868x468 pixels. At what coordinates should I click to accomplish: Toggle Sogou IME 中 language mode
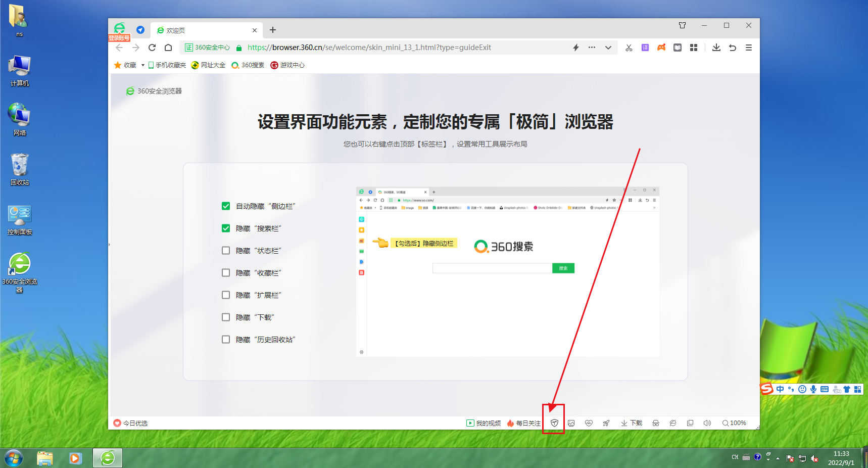coord(780,389)
